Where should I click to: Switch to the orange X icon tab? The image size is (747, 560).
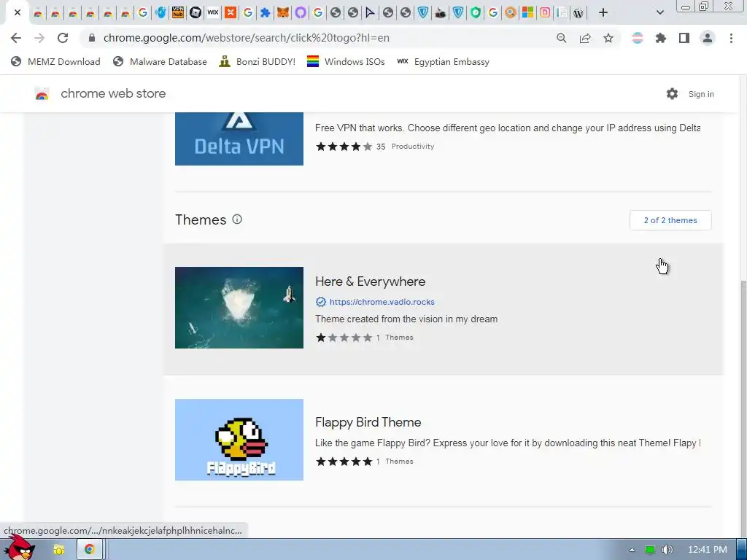point(231,12)
